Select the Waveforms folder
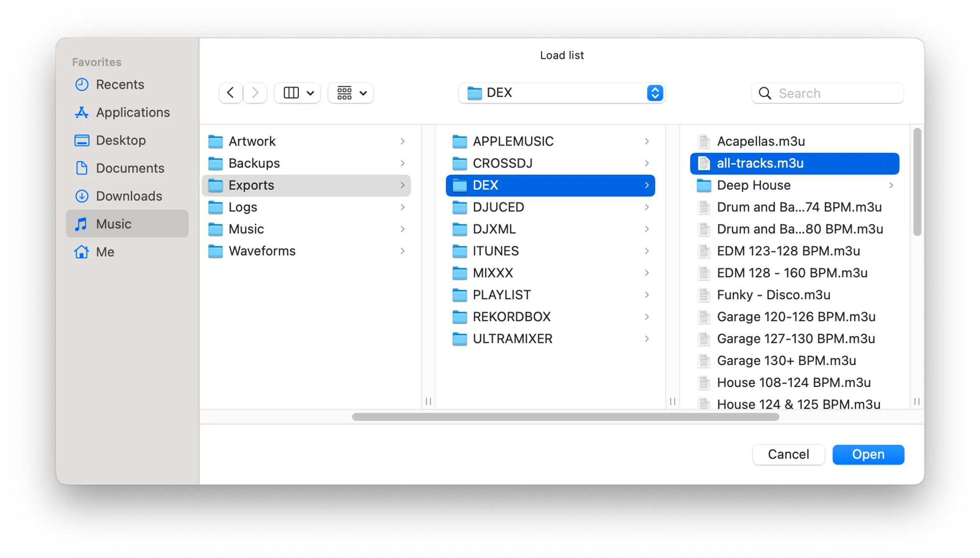The image size is (980, 558). [x=262, y=251]
